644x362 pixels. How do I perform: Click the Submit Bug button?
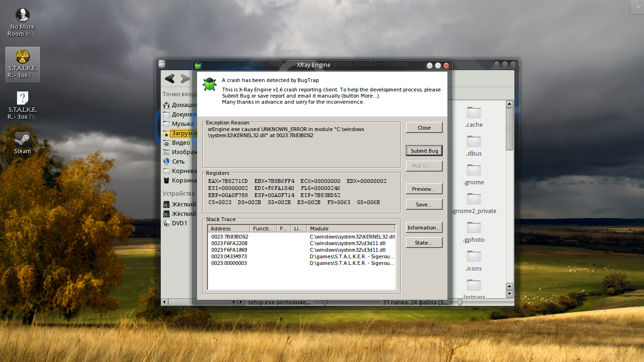(x=424, y=150)
